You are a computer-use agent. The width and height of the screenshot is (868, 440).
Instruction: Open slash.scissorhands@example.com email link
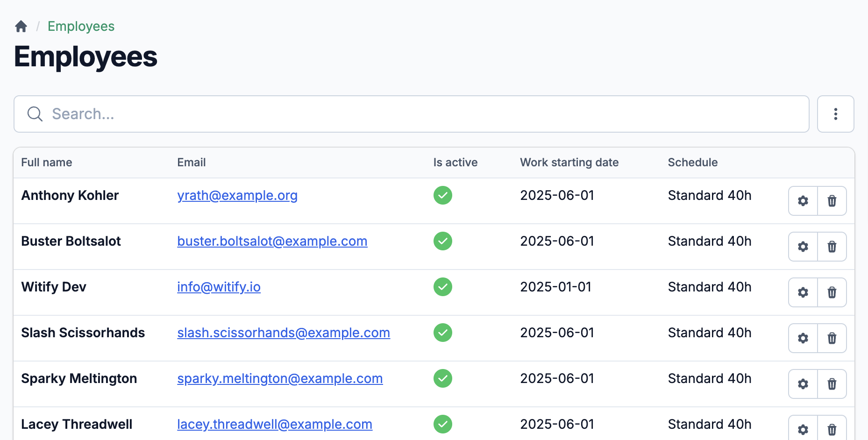pyautogui.click(x=284, y=333)
